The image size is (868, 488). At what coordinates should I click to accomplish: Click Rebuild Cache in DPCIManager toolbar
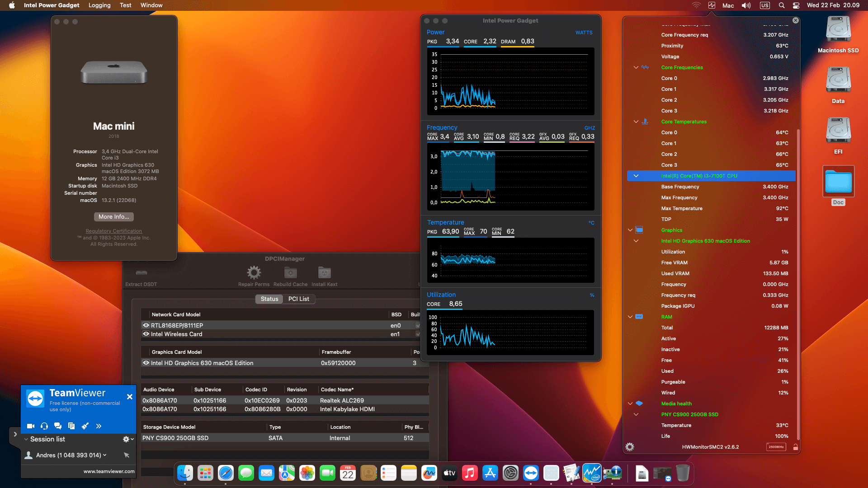click(290, 276)
